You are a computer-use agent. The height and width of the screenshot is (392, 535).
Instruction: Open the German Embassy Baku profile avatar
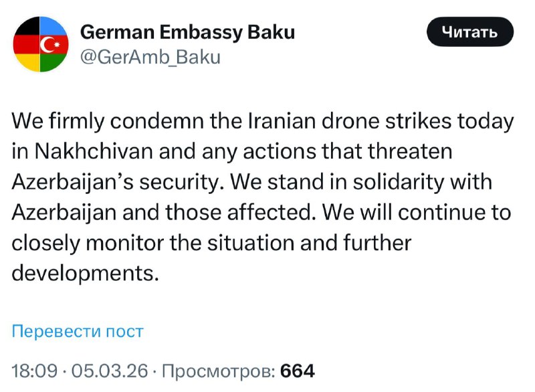point(40,43)
